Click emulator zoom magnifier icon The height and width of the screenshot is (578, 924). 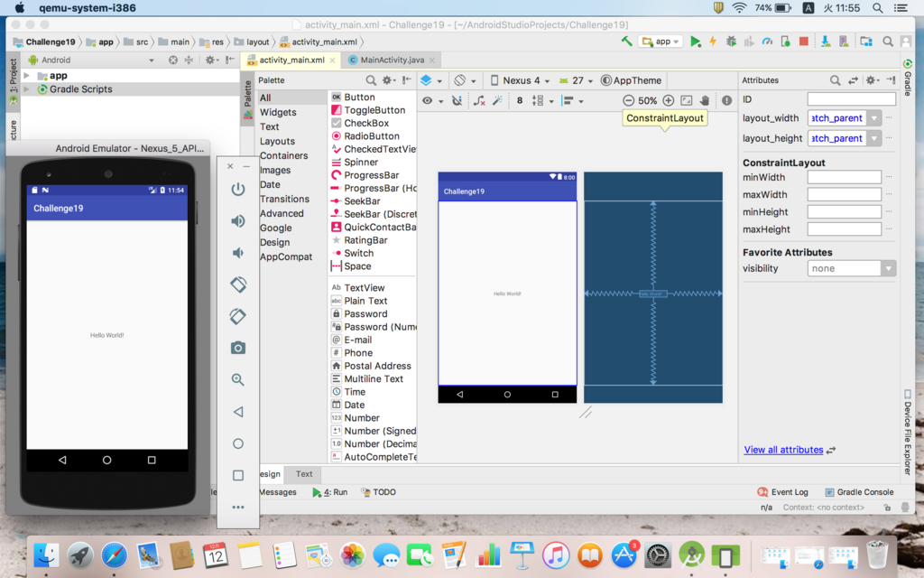237,380
